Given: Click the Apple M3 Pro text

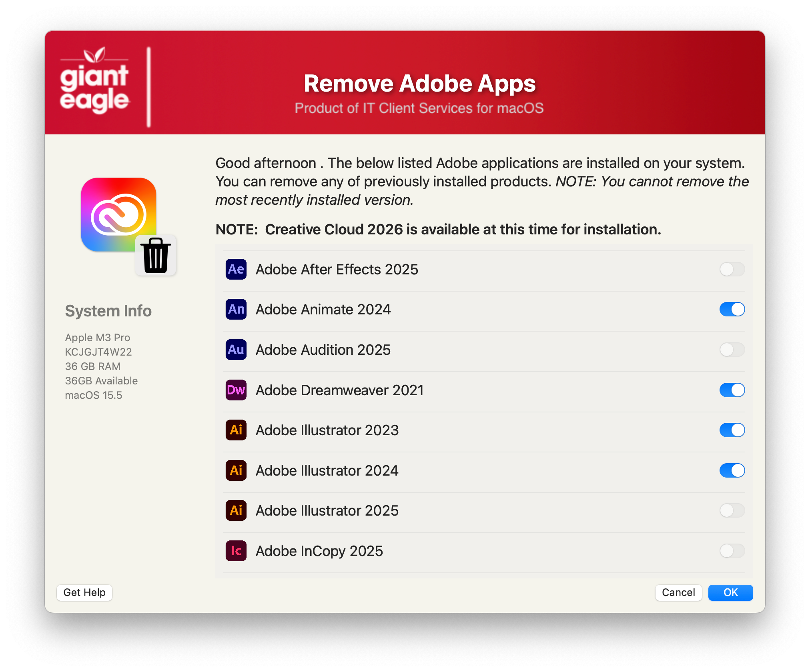Looking at the screenshot, I should click(98, 338).
